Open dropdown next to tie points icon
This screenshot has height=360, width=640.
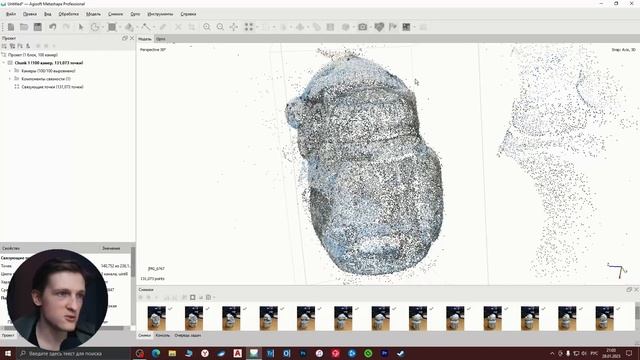click(256, 27)
